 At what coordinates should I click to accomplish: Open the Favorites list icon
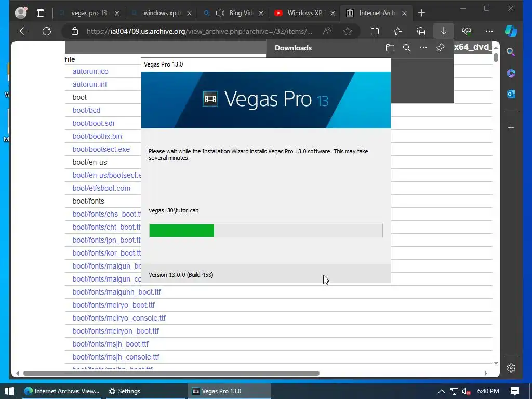click(x=398, y=31)
